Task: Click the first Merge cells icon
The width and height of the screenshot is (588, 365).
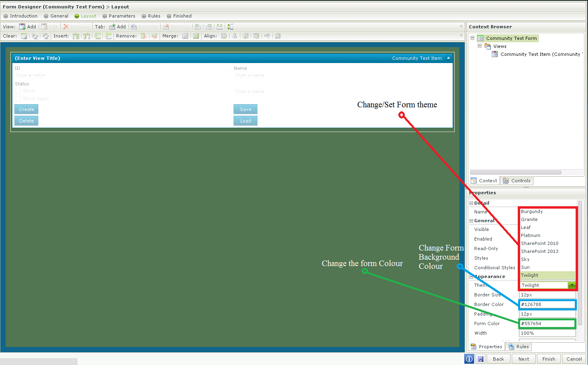Action: (185, 36)
